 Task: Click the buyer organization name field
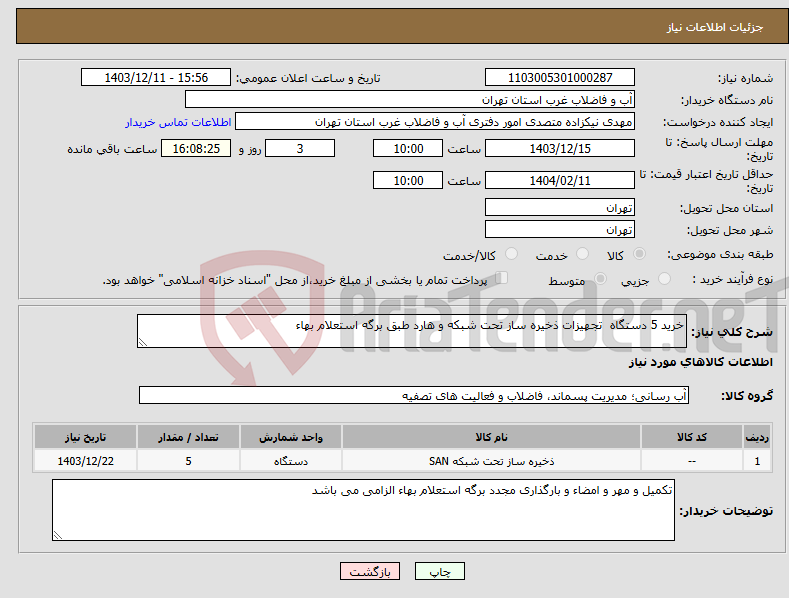tap(410, 99)
